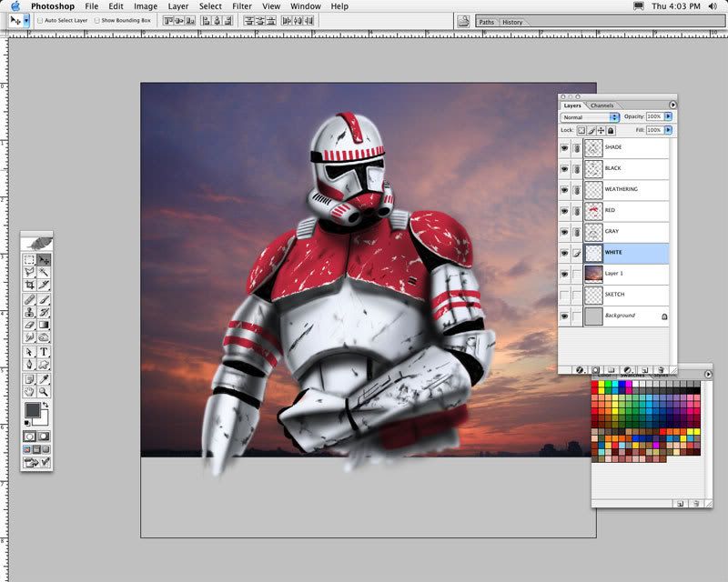Open the tool preset picker arrow
Image resolution: width=728 pixels, height=582 pixels.
[x=26, y=20]
